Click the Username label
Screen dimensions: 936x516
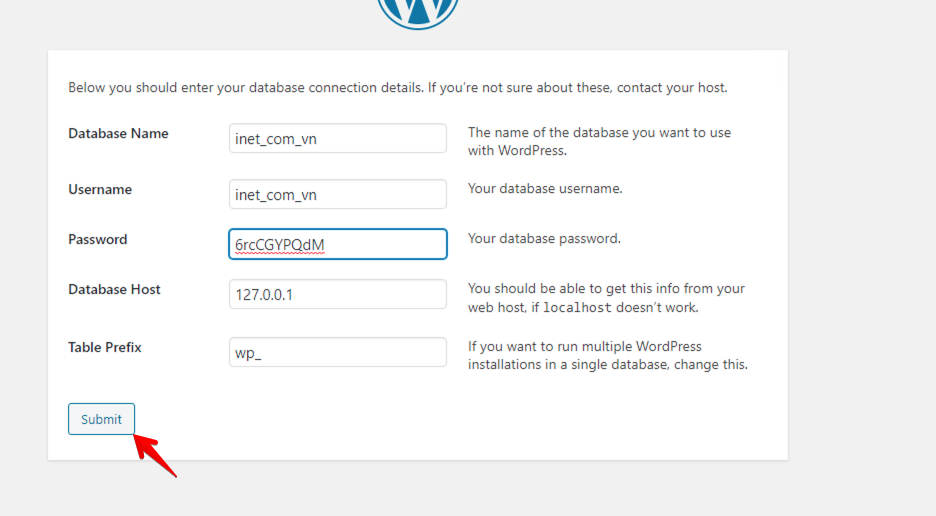pos(100,190)
